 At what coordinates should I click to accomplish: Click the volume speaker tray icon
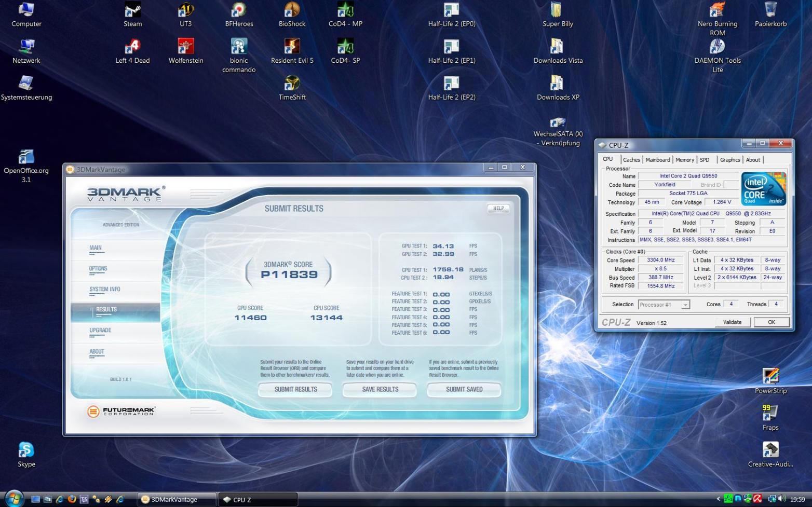tap(782, 499)
